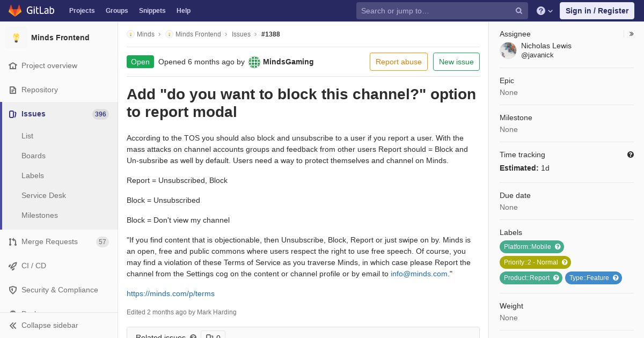Screen dimensions: 644x338
Task: Click the CI / CD rocket icon
Action: (13, 266)
